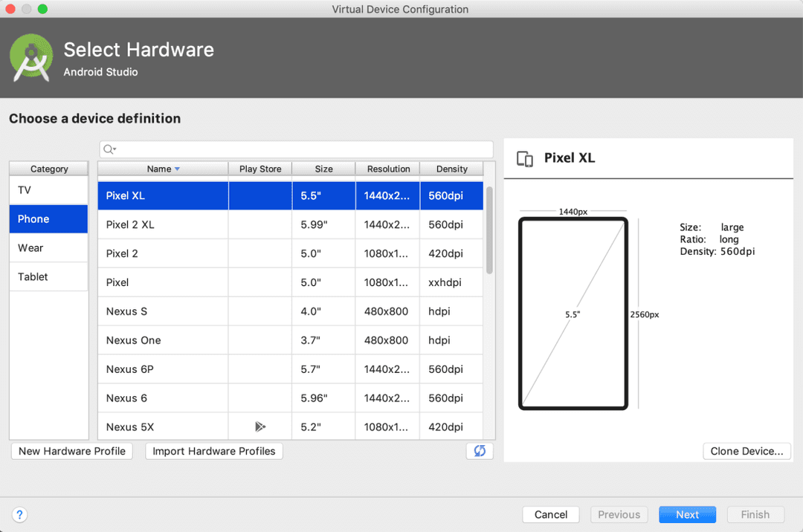Click the device icon beside Pixel XL title
Image resolution: width=803 pixels, height=532 pixels.
tap(525, 159)
